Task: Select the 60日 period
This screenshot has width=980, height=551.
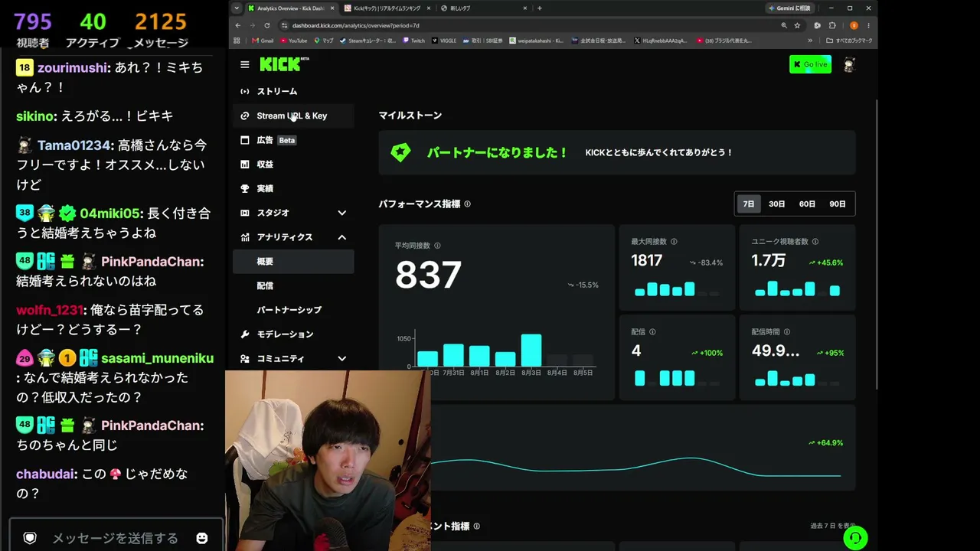Action: (807, 204)
